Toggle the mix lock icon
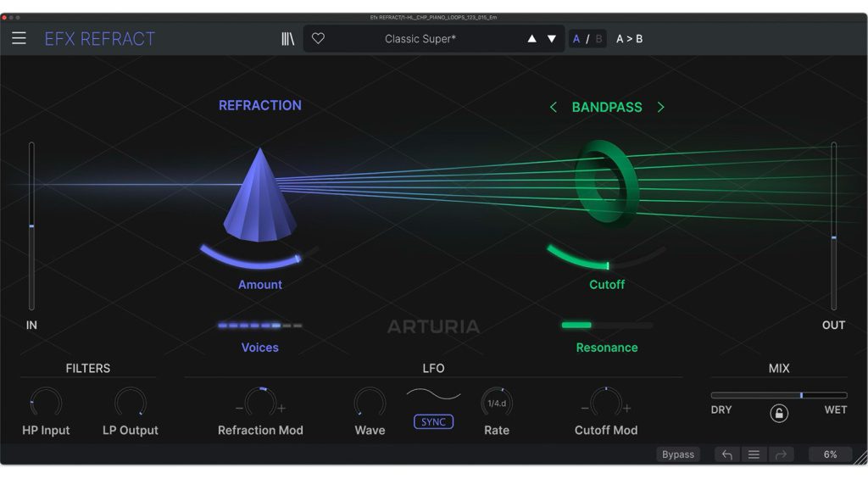 [779, 413]
